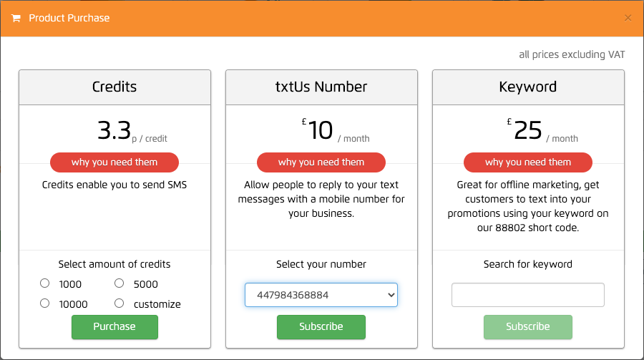Click Keyword 'why you need them' pill
Viewport: 644px width, 360px height.
tap(528, 162)
